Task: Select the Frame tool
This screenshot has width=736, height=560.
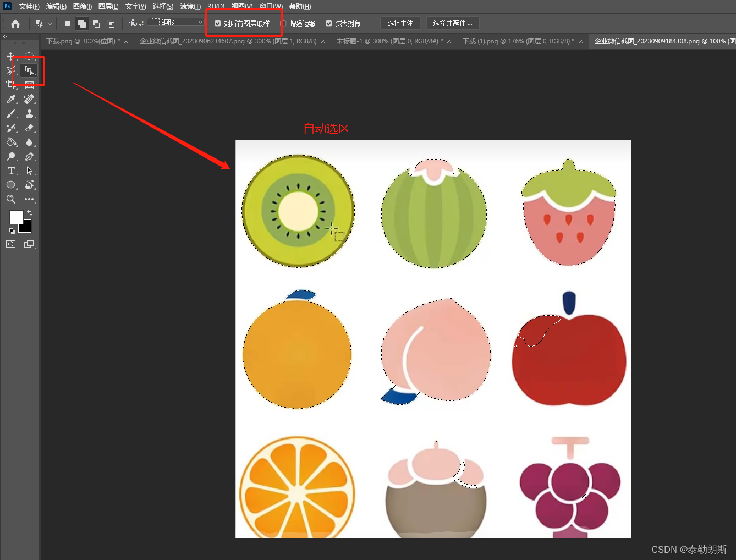Action: (x=29, y=85)
